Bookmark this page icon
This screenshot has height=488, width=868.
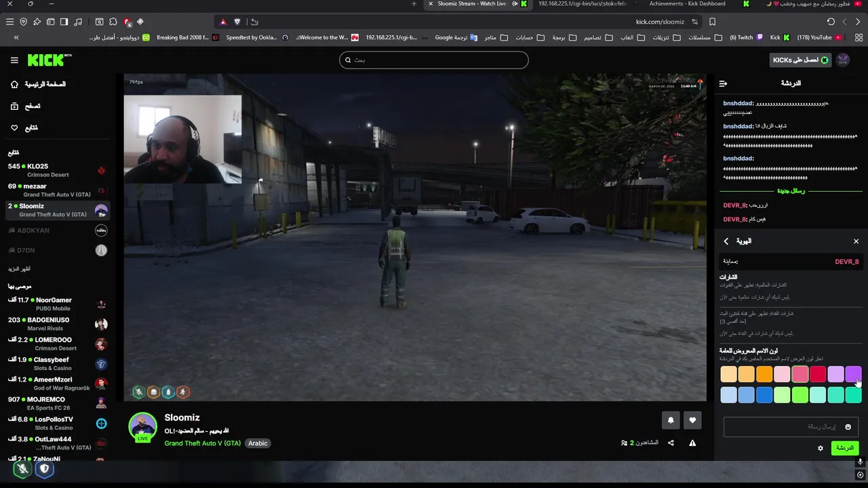[x=711, y=22]
